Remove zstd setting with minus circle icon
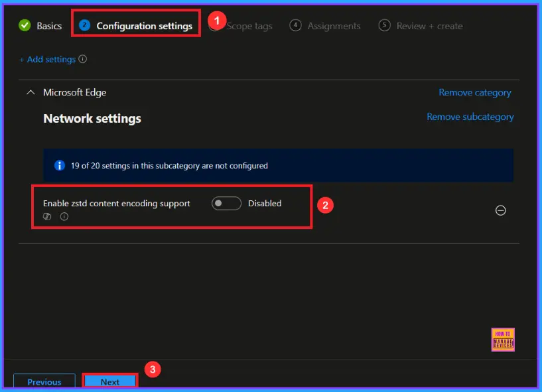542x392 pixels. click(500, 210)
